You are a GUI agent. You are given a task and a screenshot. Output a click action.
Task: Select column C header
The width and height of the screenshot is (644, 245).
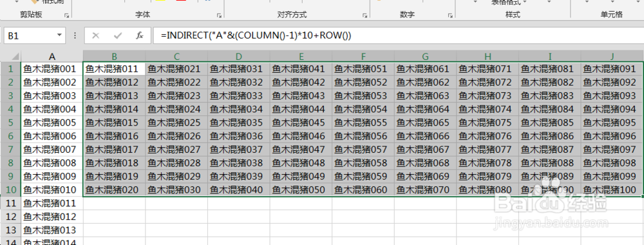(176, 56)
